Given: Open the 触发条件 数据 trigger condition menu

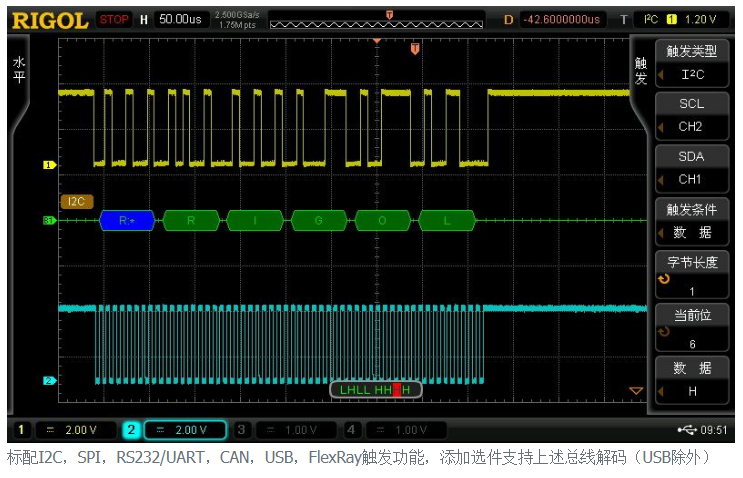Looking at the screenshot, I should [692, 221].
